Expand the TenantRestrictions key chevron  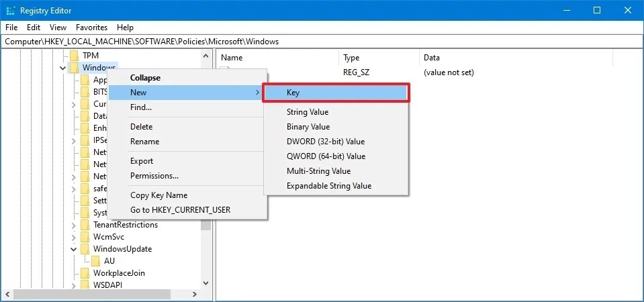(73, 225)
